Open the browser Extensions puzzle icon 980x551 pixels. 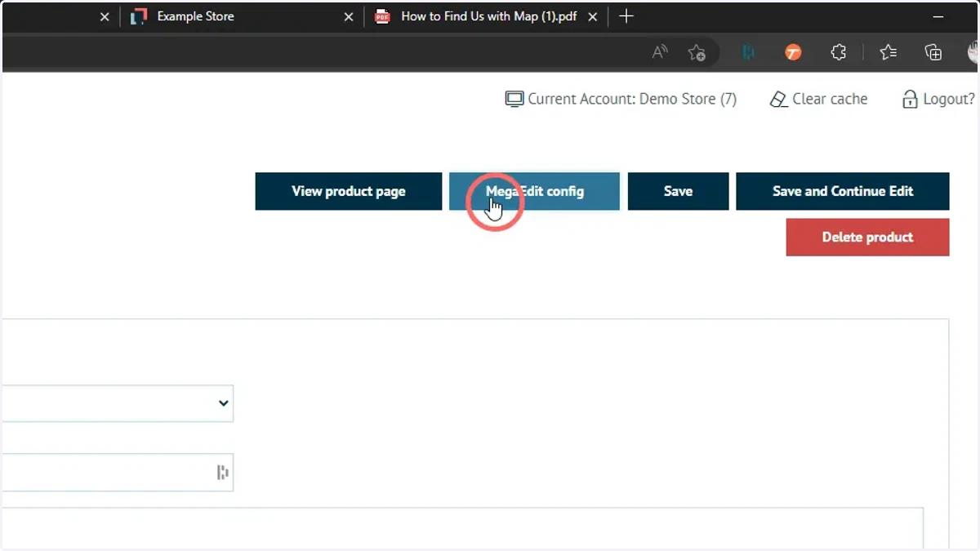coord(839,52)
